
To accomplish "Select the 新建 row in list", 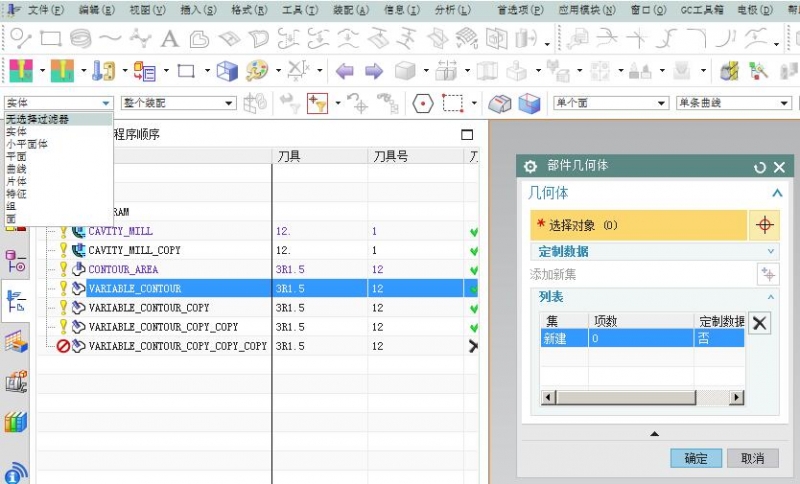I will tap(642, 339).
